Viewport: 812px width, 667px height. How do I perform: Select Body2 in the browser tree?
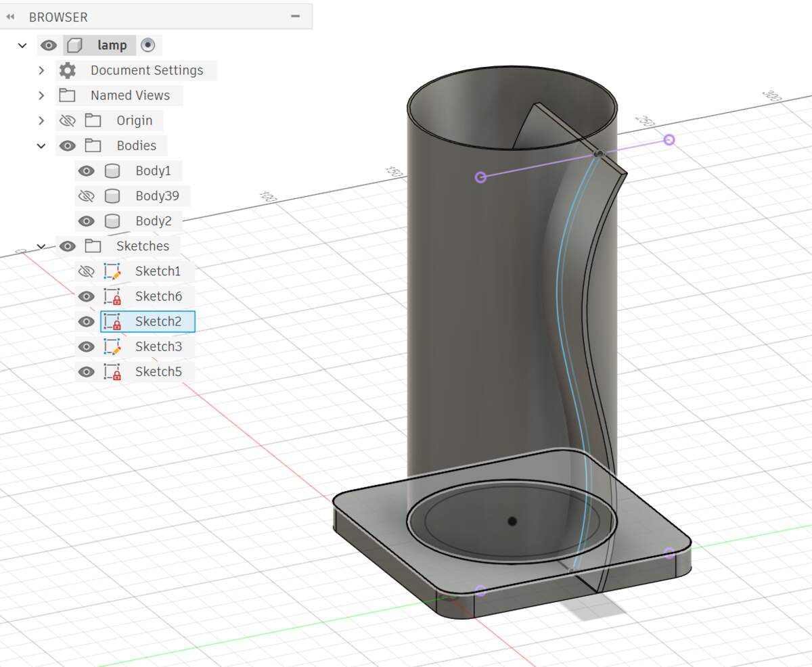pyautogui.click(x=154, y=221)
